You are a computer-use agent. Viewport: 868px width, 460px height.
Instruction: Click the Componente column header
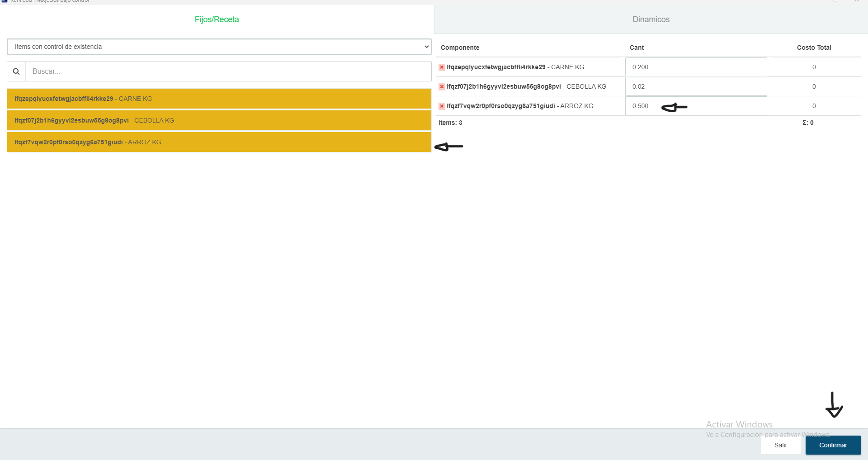pyautogui.click(x=460, y=47)
